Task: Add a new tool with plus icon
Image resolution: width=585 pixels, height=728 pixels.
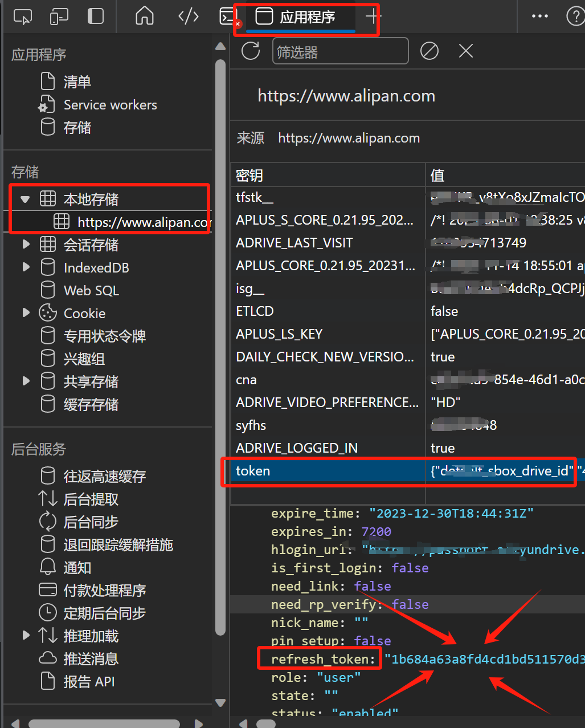Action: tap(373, 17)
